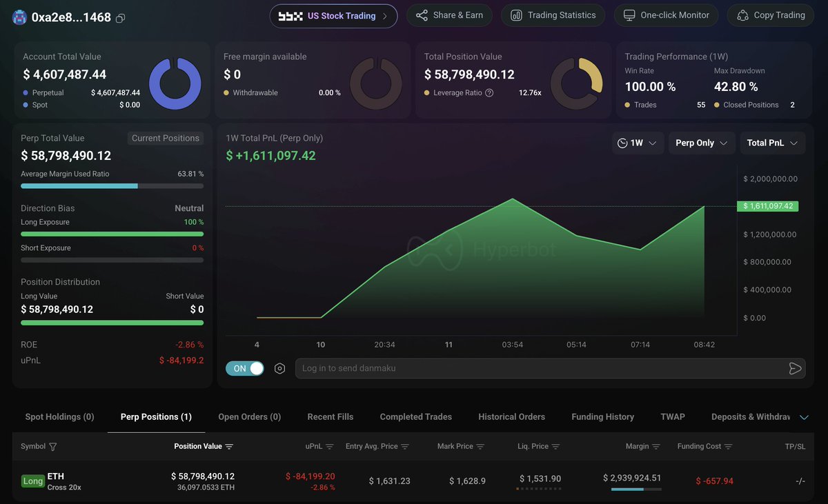The height and width of the screenshot is (504, 828).
Task: Select the Perp Positions (1) tab
Action: (156, 416)
